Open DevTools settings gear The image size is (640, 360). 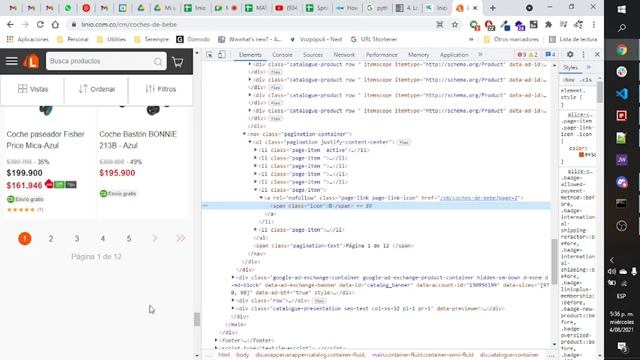(570, 54)
